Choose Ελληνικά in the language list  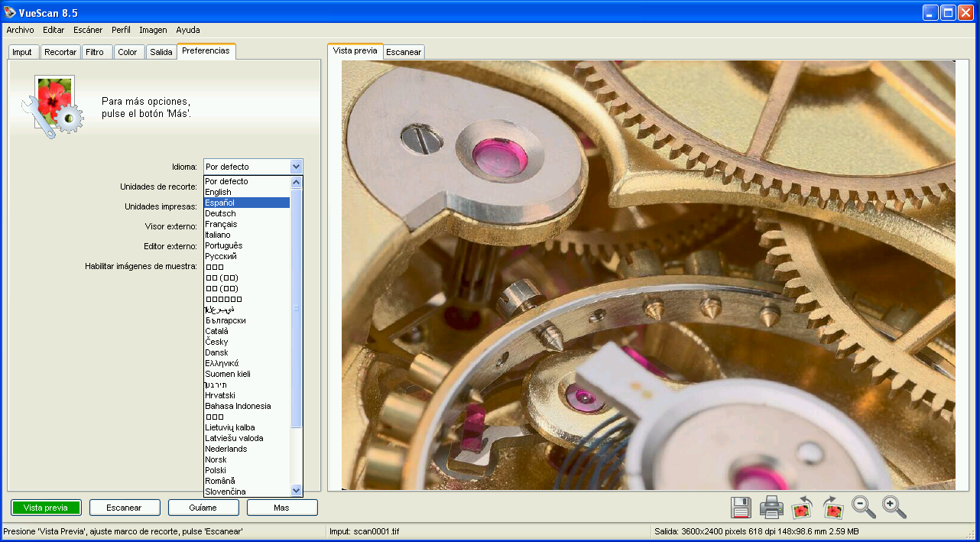(x=247, y=363)
